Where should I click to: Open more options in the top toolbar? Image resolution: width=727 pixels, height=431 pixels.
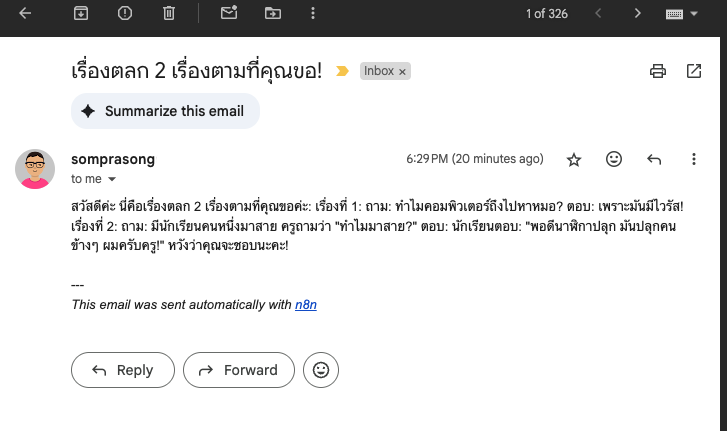(x=313, y=13)
